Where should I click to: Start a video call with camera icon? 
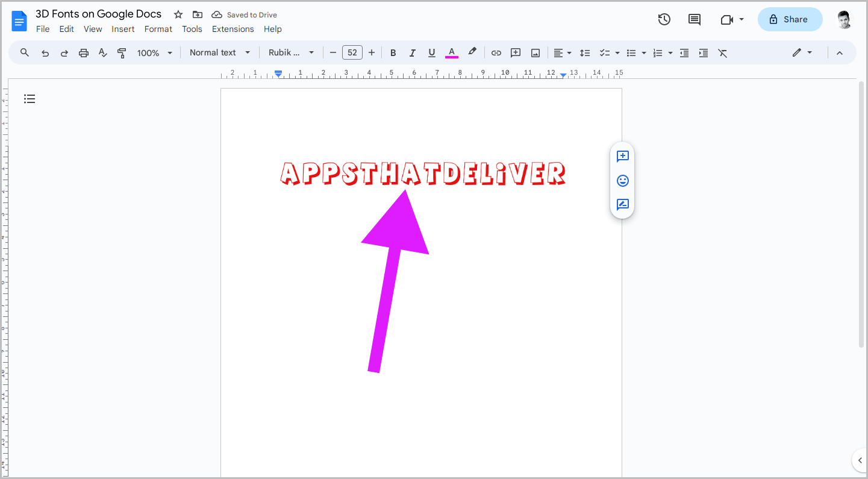pos(726,19)
